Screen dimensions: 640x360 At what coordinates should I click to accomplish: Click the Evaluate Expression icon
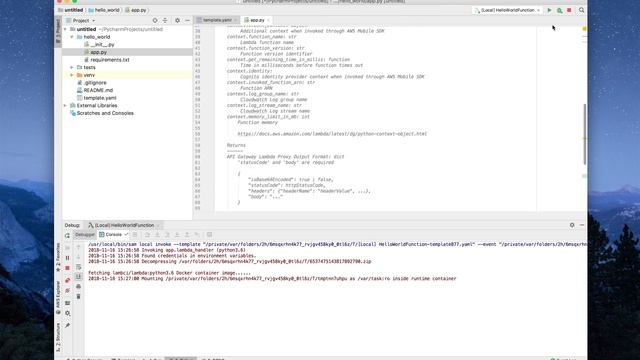(x=209, y=235)
